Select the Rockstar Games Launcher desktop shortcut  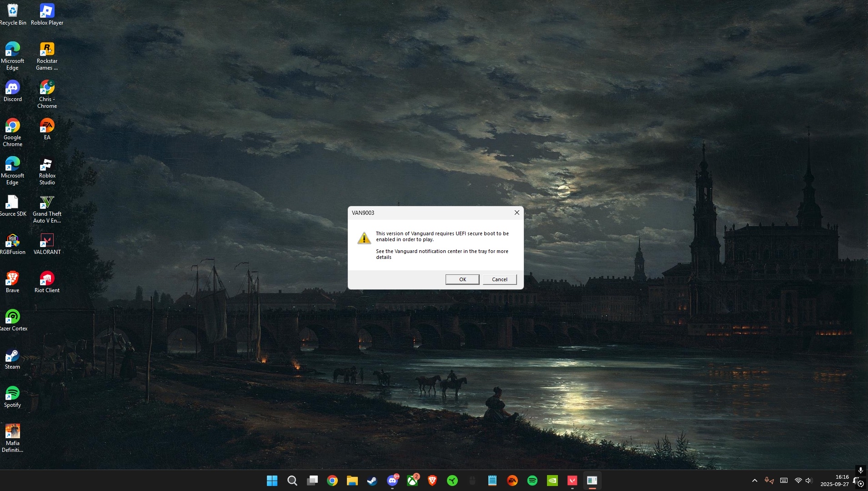(x=47, y=56)
